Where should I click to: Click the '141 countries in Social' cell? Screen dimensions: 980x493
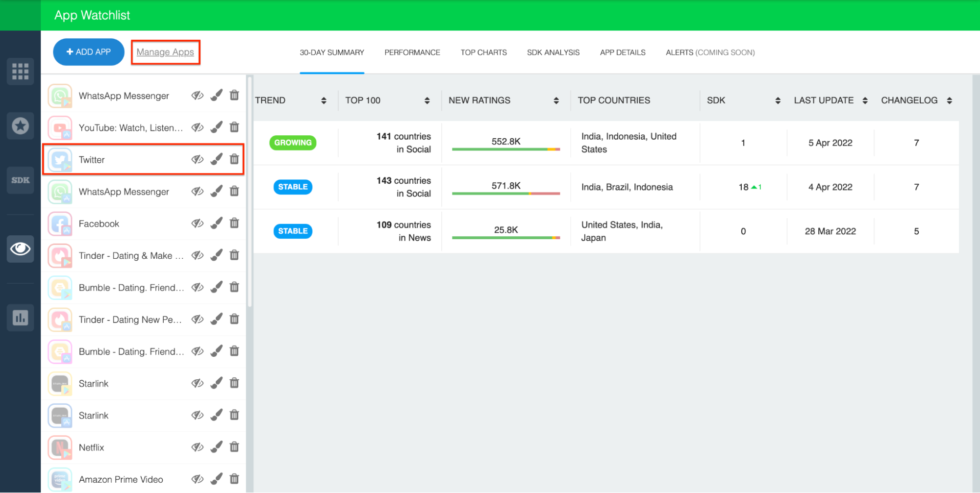click(403, 143)
